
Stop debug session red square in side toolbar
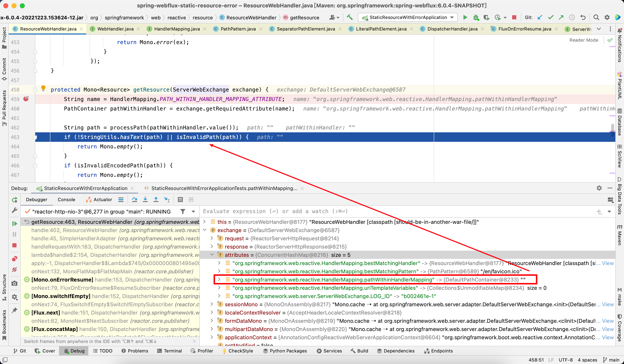tap(15, 245)
